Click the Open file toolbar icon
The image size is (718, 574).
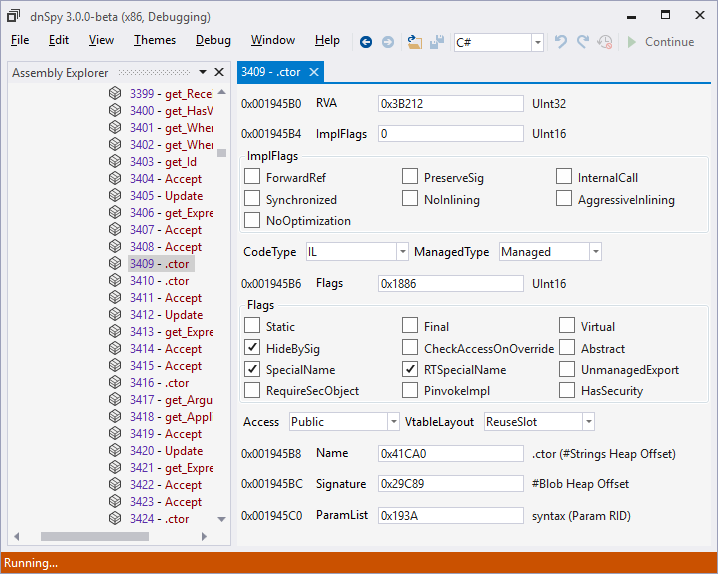click(x=414, y=42)
